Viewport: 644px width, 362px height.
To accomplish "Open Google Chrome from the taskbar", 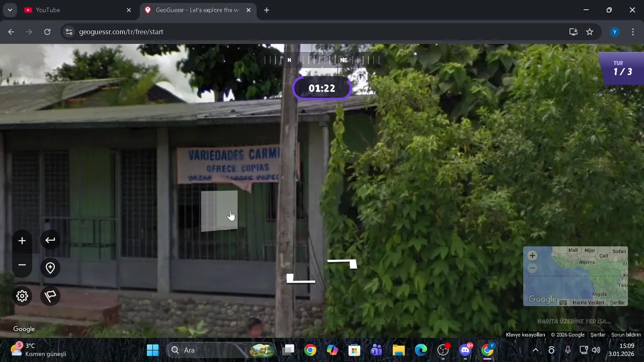I will tap(310, 350).
